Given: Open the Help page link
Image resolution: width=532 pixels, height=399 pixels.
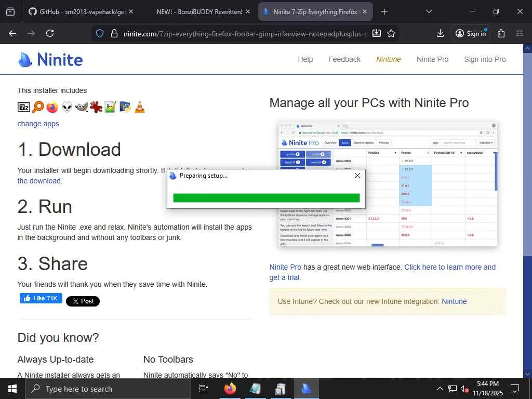Looking at the screenshot, I should pos(305,59).
